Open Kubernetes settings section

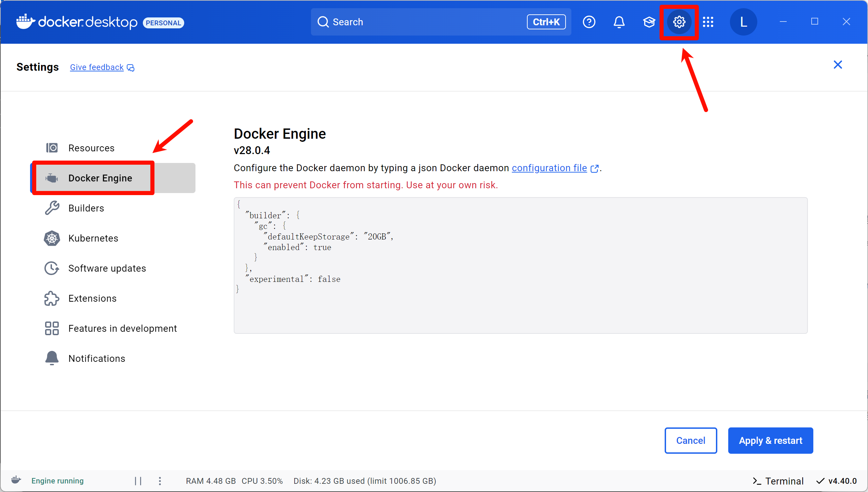coord(93,238)
